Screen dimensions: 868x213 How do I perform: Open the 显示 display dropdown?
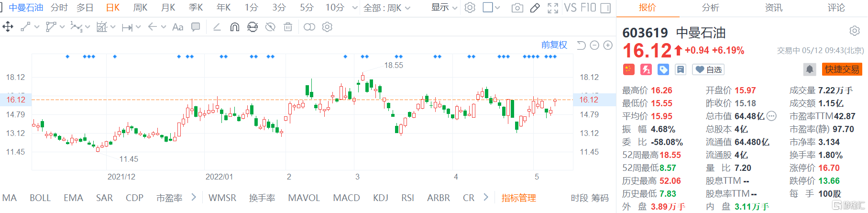[x=445, y=8]
